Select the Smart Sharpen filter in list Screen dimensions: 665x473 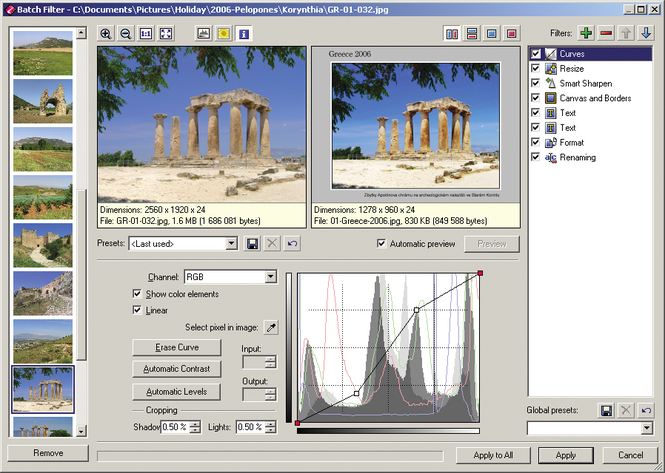click(586, 83)
